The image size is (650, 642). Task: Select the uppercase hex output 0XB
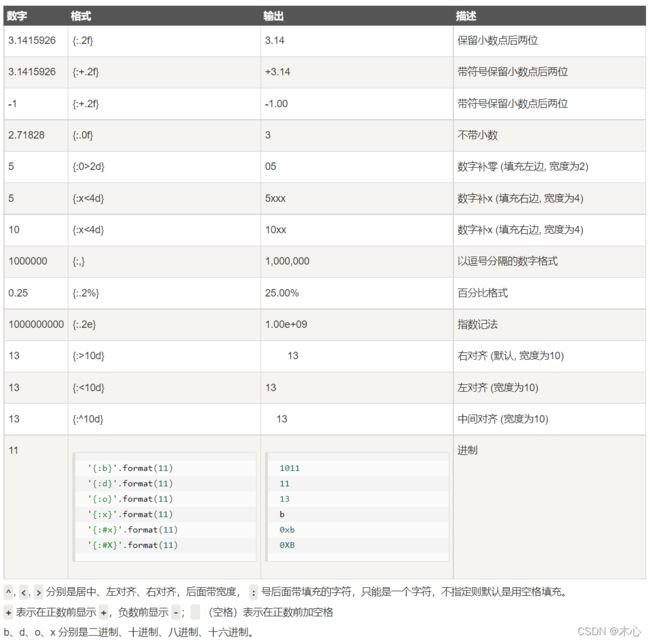point(287,545)
